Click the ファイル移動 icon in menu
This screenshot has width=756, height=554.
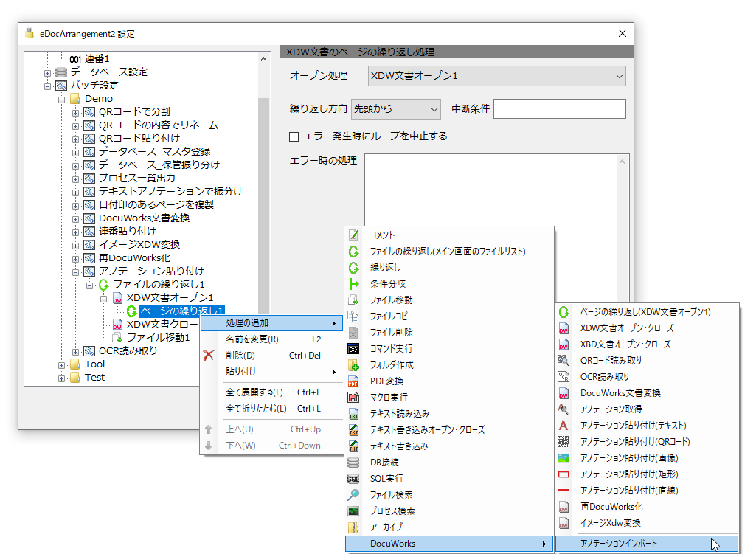353,300
